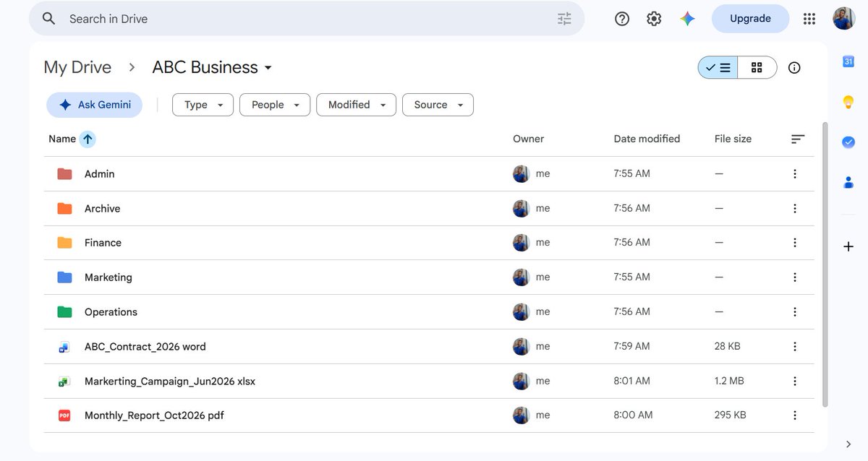Click the 295 KB file size value
The width and height of the screenshot is (868, 461).
730,415
